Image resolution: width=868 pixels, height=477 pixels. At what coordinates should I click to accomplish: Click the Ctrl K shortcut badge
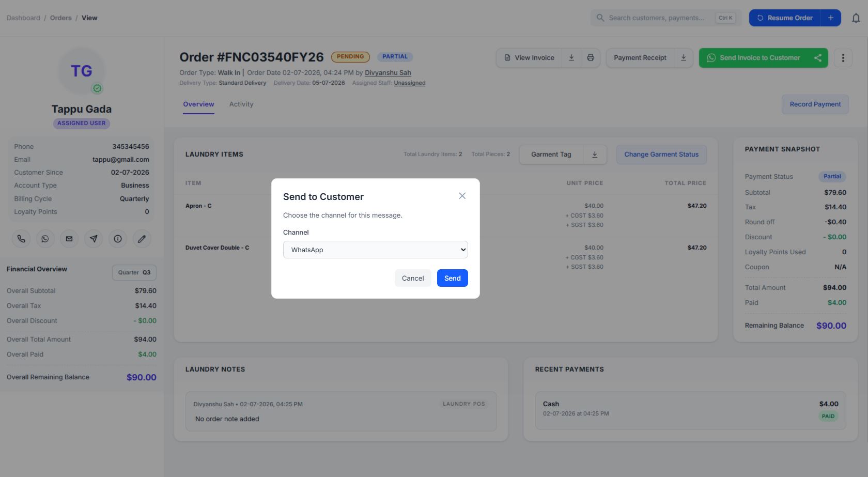pos(725,18)
